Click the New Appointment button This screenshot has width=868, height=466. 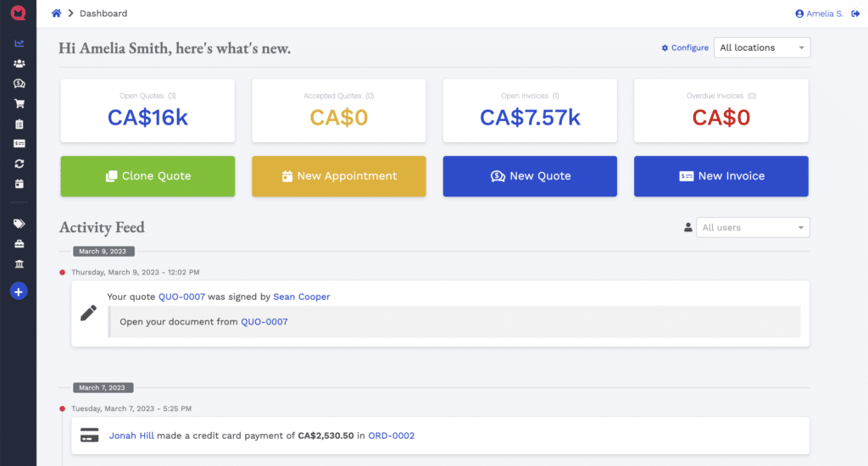[x=339, y=176]
